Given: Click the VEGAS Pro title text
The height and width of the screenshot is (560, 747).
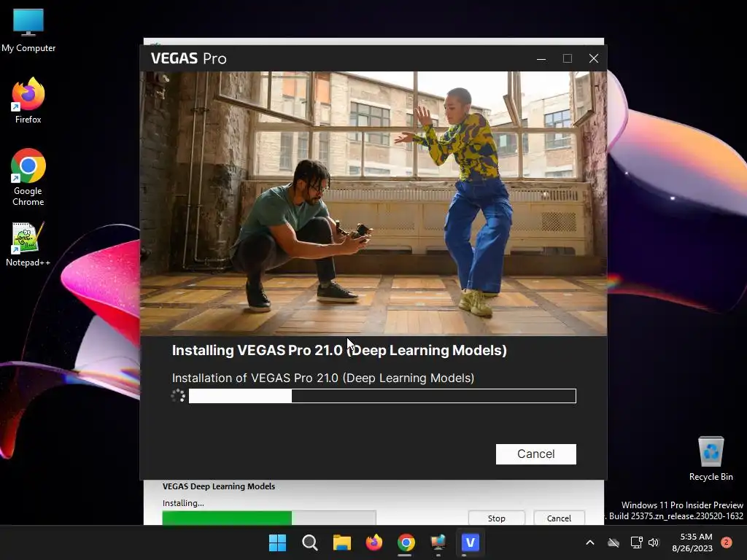Looking at the screenshot, I should (x=189, y=58).
